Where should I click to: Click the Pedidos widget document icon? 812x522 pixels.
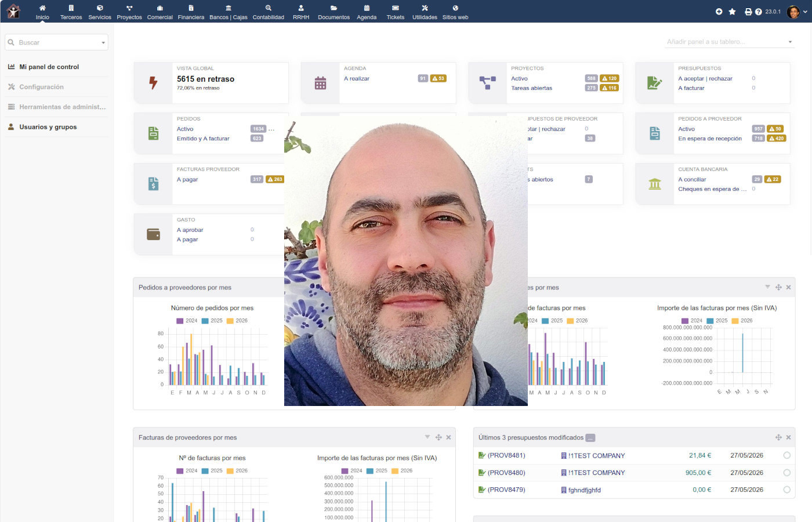[x=153, y=133]
